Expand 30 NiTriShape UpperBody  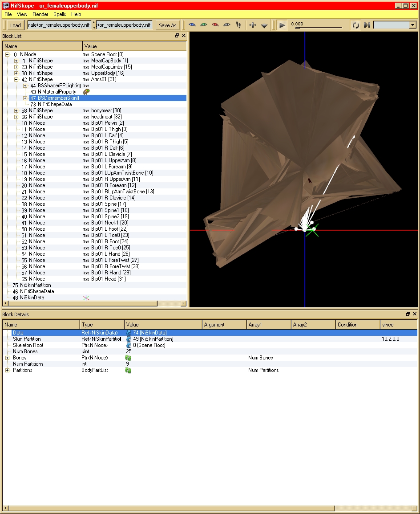click(16, 73)
